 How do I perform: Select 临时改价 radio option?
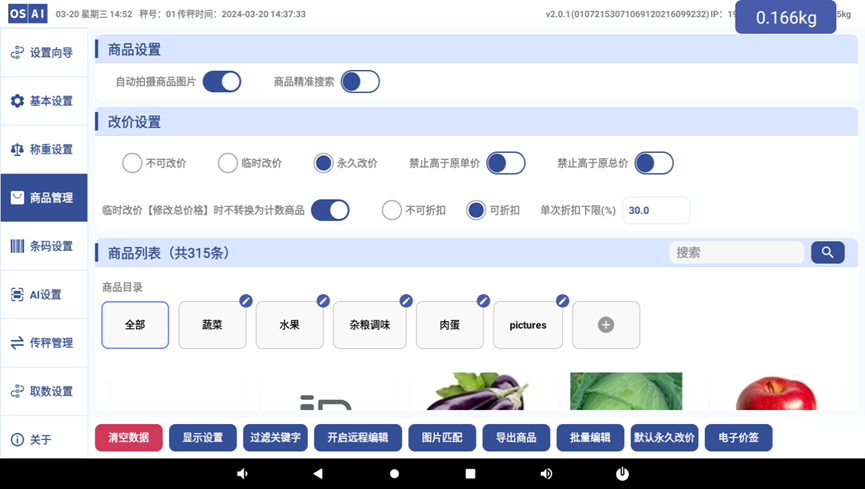tap(228, 163)
